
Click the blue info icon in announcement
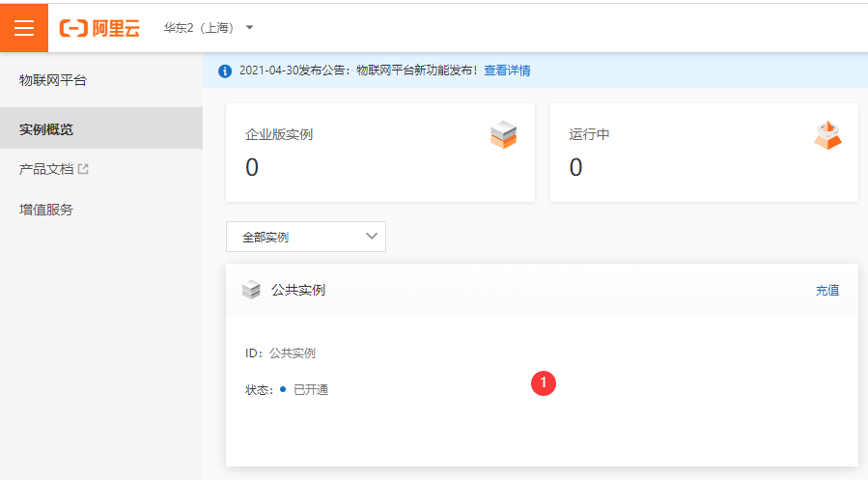point(225,71)
